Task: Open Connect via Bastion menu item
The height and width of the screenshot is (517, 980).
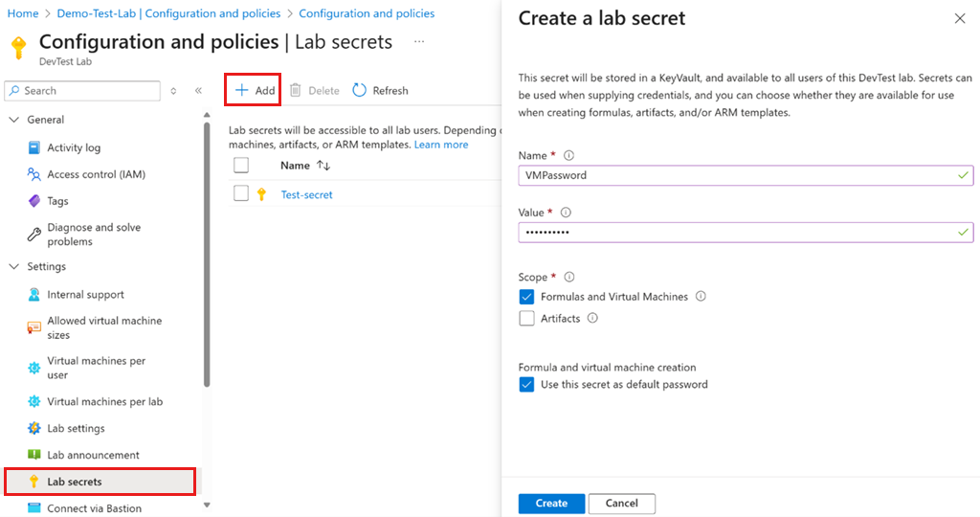Action: click(x=95, y=508)
